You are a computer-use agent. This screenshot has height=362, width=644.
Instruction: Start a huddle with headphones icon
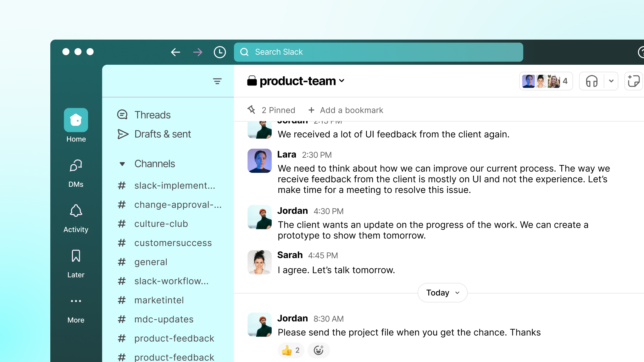tap(591, 81)
